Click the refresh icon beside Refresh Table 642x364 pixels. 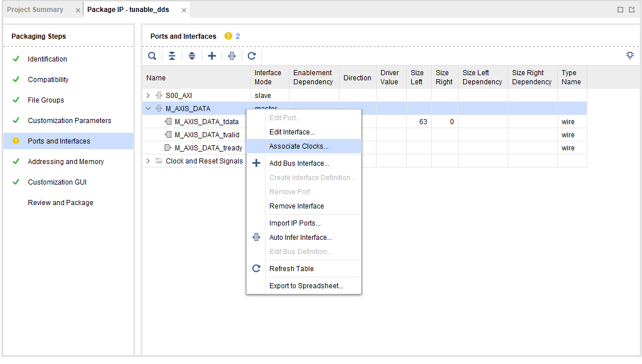(x=256, y=269)
